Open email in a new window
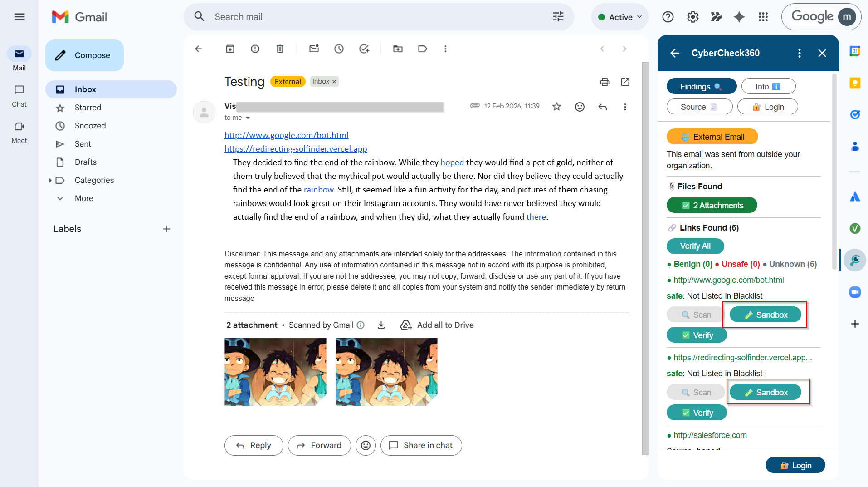This screenshot has height=487, width=868. point(625,82)
